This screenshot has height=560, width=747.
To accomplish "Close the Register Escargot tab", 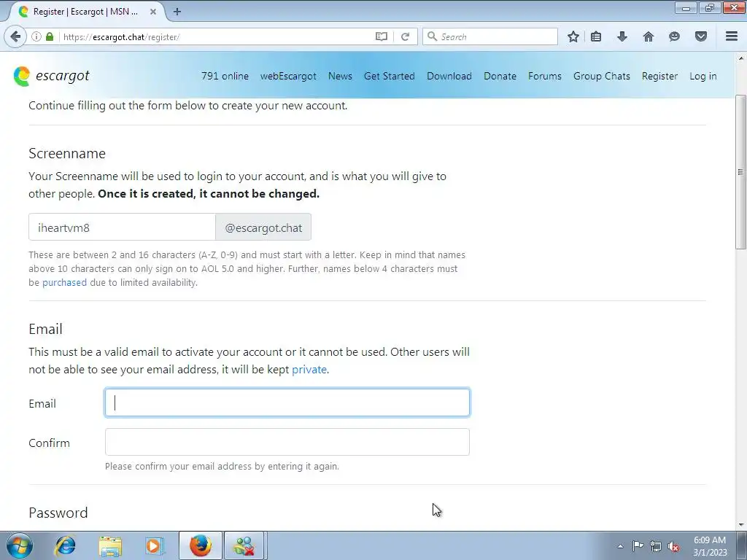I will 153,12.
